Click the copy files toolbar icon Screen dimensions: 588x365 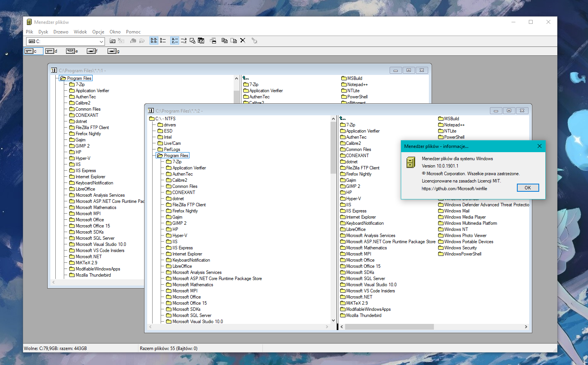point(224,41)
